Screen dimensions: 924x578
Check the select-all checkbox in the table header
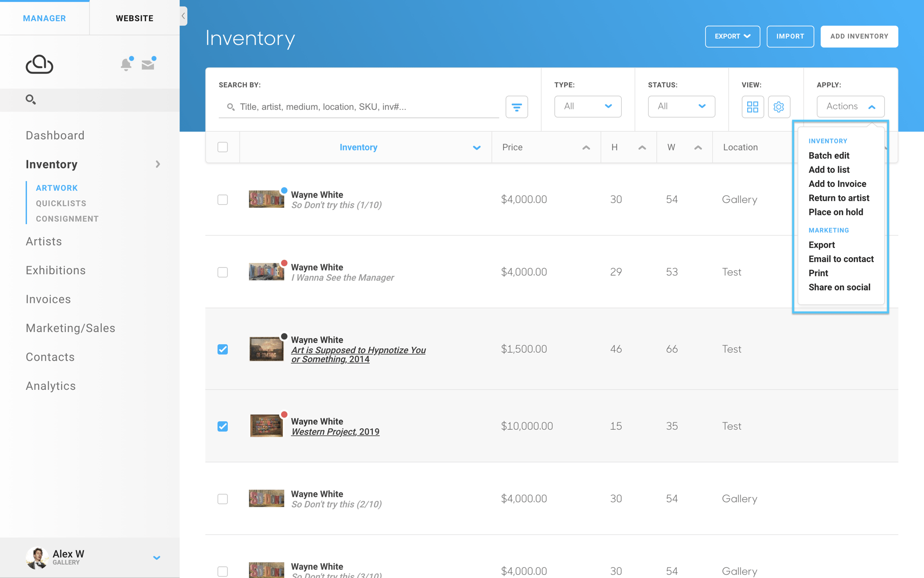[x=222, y=147]
